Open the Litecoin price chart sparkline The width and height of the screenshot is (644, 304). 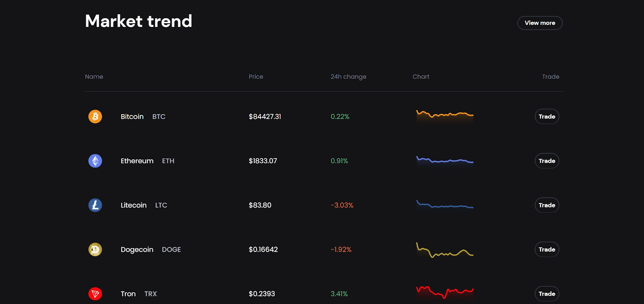[445, 205]
